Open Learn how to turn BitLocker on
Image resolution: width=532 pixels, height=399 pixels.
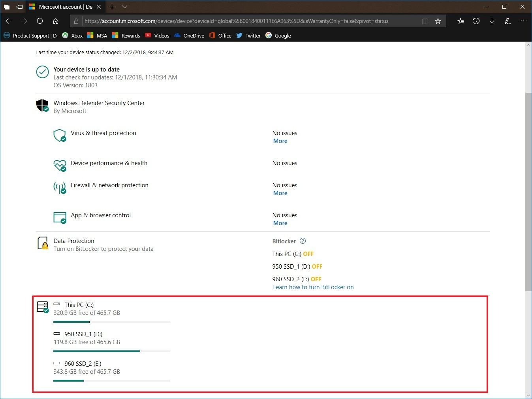(313, 287)
